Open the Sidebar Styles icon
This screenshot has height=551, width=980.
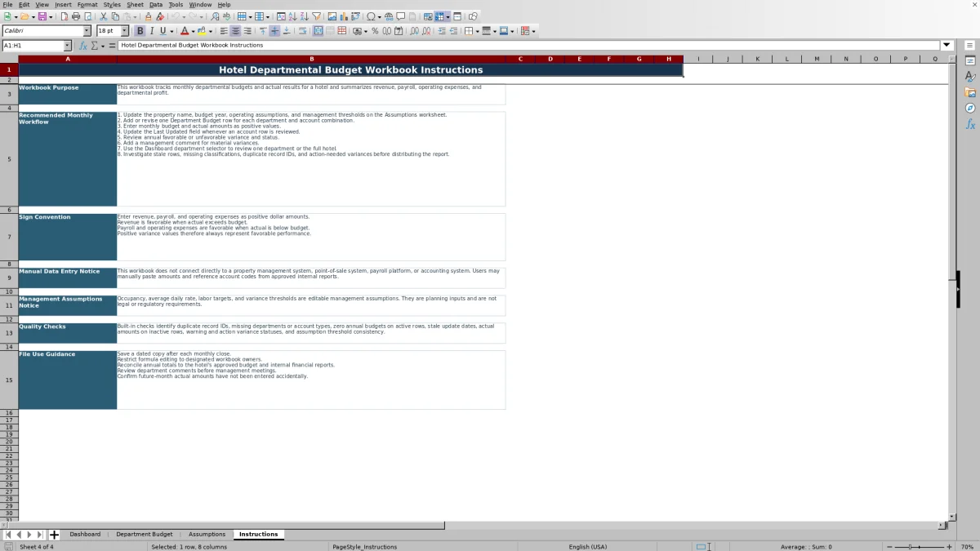coord(970,77)
